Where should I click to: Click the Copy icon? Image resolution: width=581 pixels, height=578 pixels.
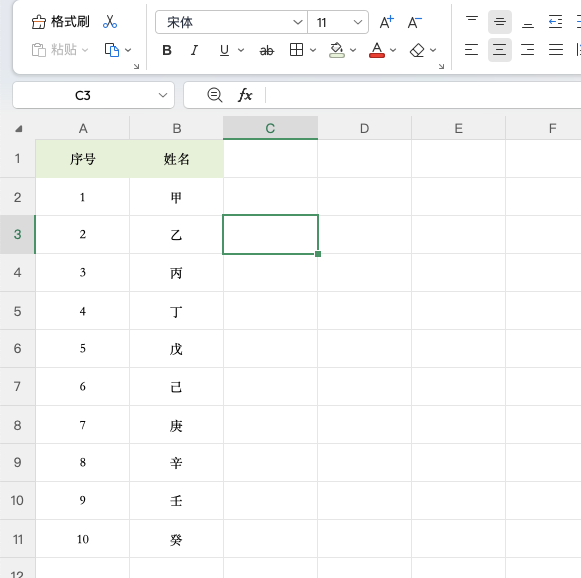click(x=112, y=50)
